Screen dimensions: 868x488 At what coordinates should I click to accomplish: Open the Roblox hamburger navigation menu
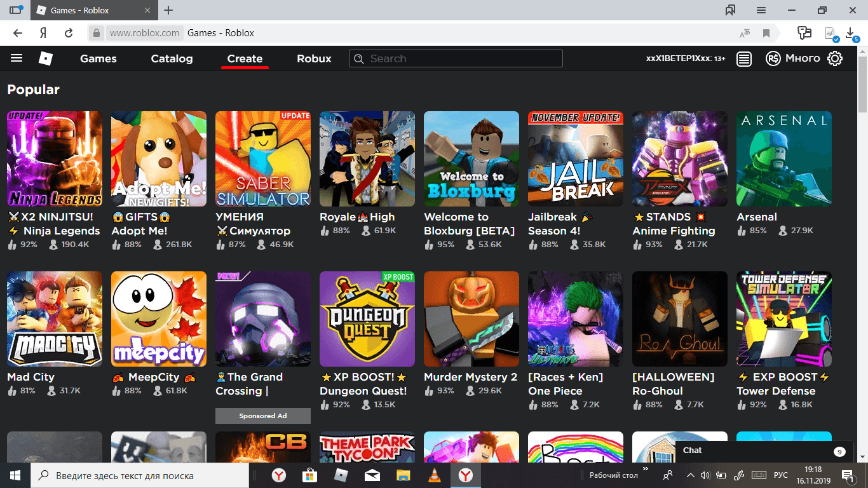[x=17, y=58]
